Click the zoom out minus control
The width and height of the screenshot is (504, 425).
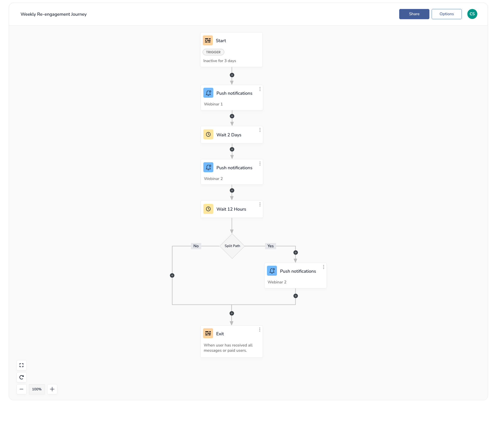21,389
